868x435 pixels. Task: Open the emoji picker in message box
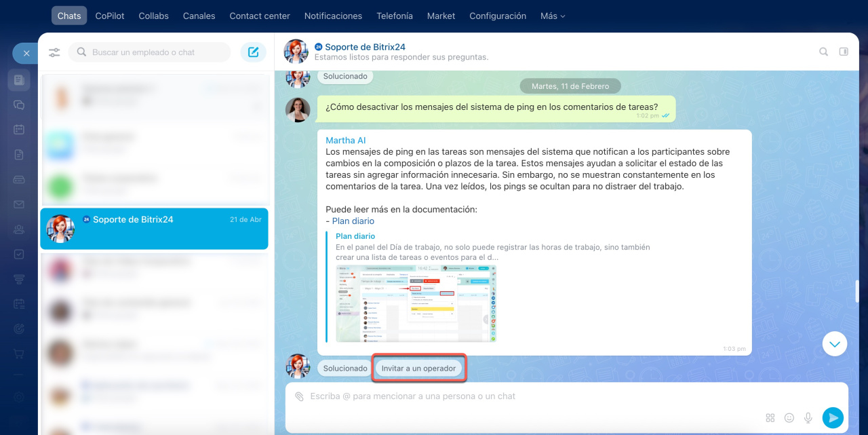point(789,418)
